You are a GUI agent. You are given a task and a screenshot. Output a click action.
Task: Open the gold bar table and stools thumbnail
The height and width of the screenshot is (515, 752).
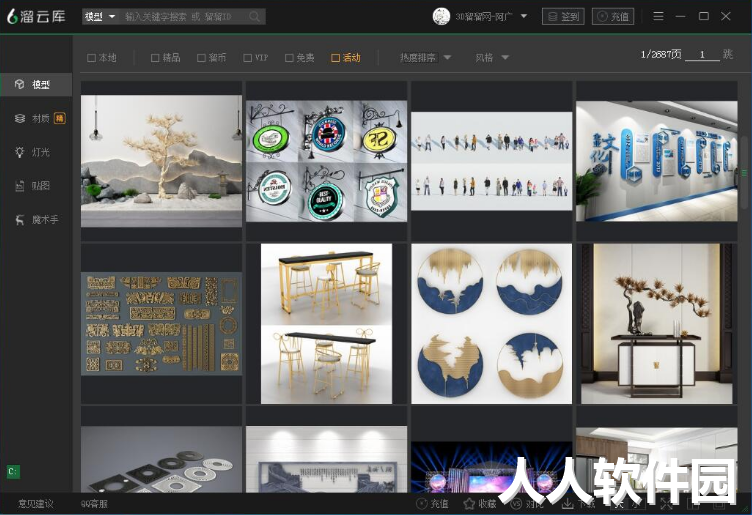[327, 324]
